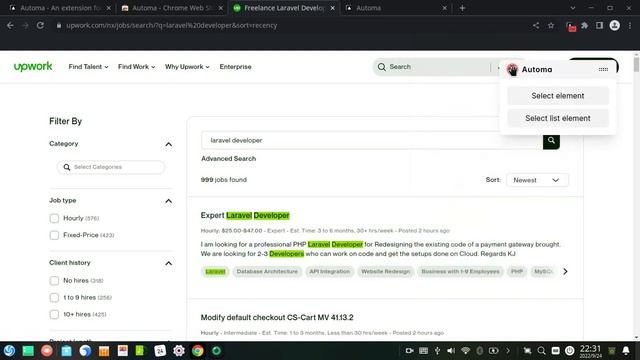The image size is (640, 360).
Task: Open Enterprise in the navigation
Action: pos(236,67)
